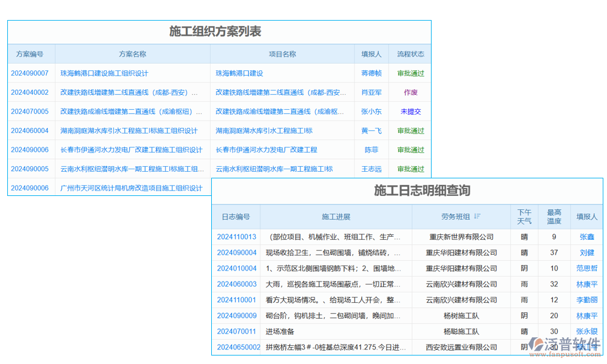Open the 未提交 status link
Viewport: 607px width, 364px height.
(x=410, y=111)
